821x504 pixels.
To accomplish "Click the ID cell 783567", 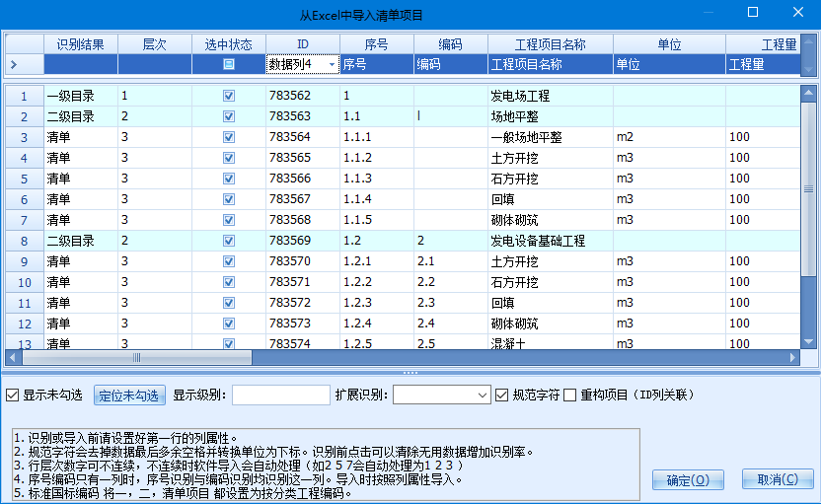I will click(303, 199).
